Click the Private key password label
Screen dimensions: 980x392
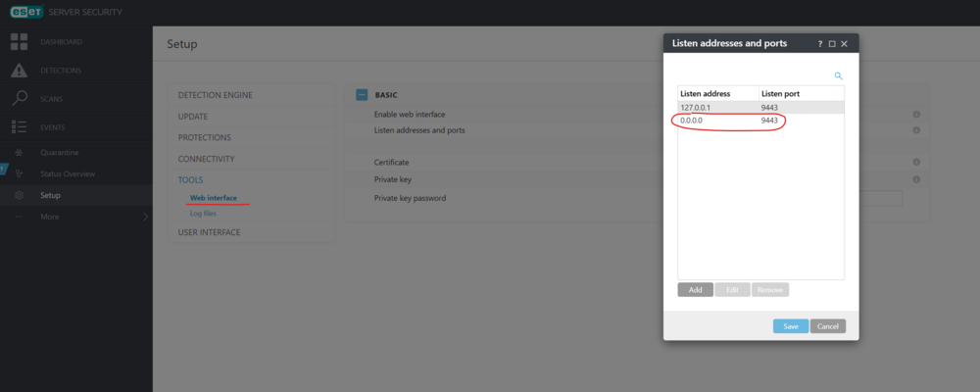pos(410,198)
